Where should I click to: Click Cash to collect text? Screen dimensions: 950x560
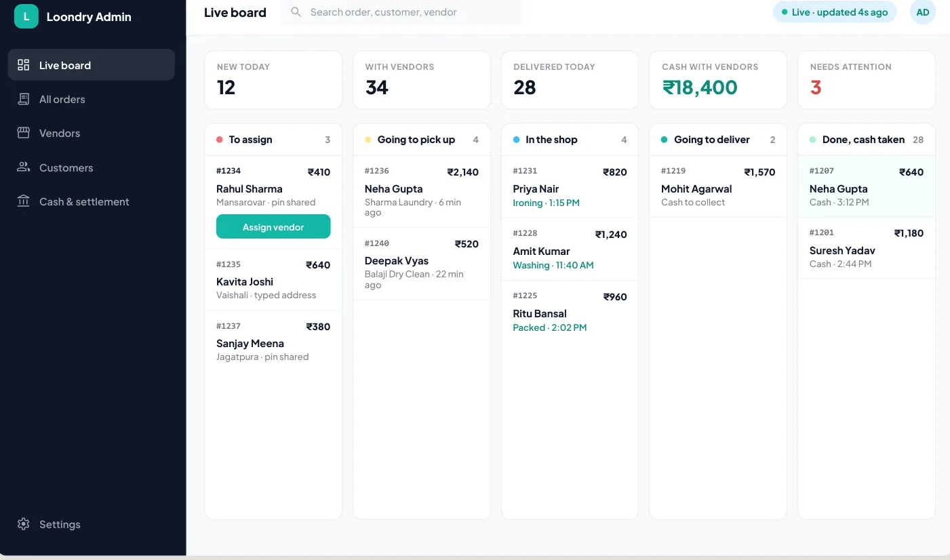pyautogui.click(x=693, y=202)
